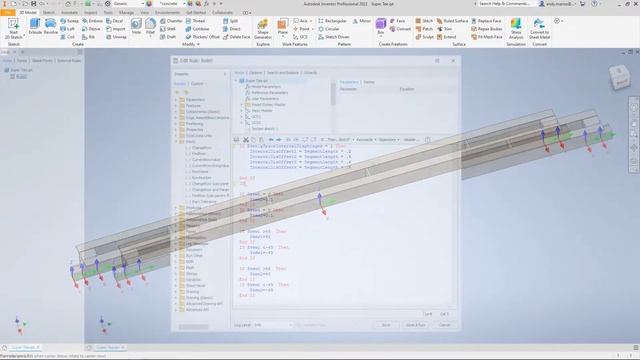Select the Fillet tool
The width and height of the screenshot is (640, 360).
150,26
